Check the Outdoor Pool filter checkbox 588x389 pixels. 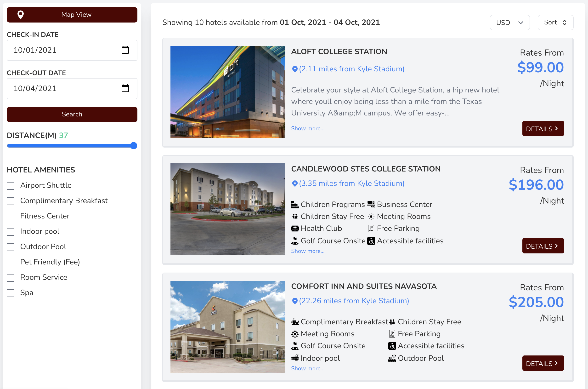(10, 247)
